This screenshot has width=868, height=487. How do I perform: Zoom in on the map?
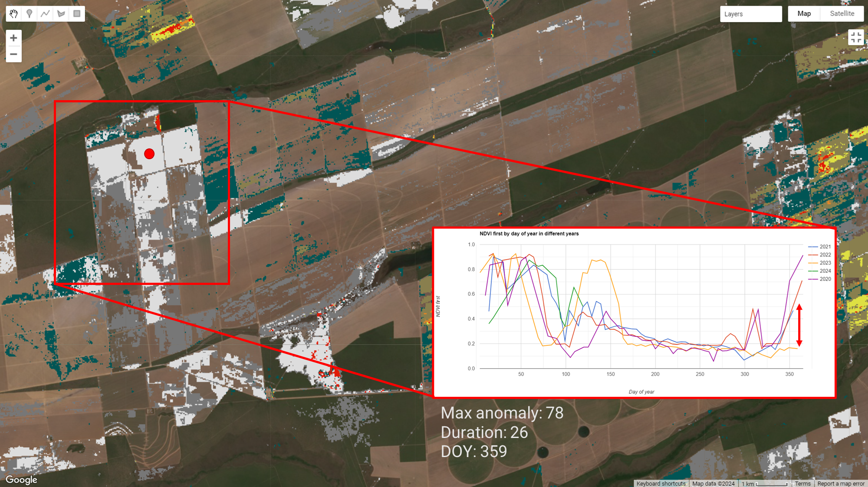(13, 38)
